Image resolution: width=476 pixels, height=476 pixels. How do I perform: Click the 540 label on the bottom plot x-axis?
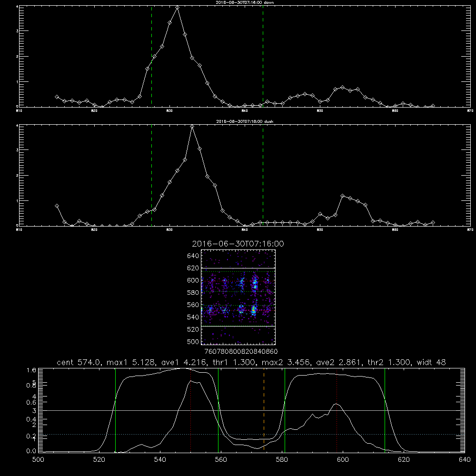tap(160, 460)
